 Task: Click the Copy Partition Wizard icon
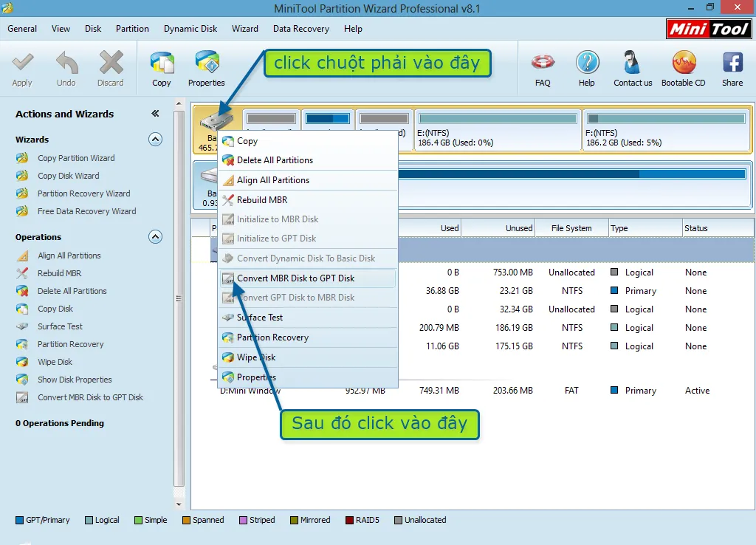point(22,158)
